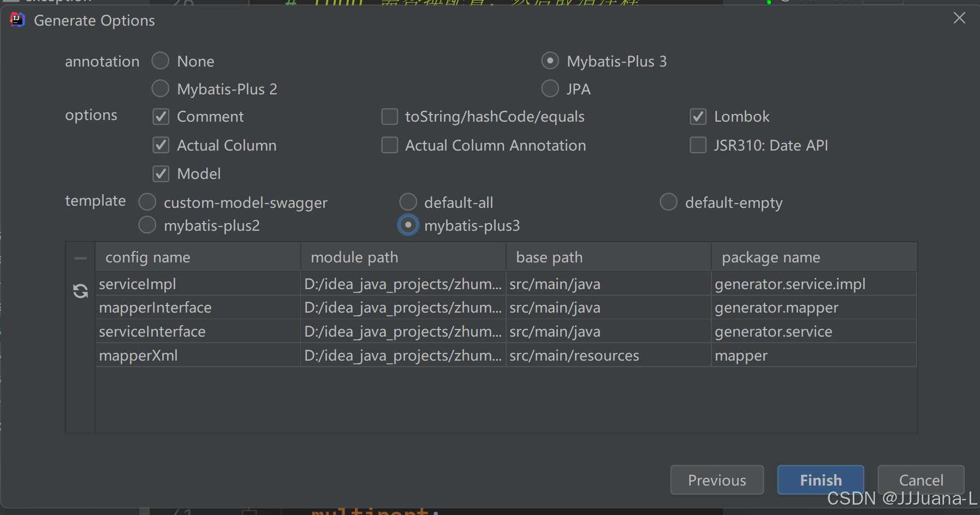Cancel the Generate Options dialog

click(920, 480)
